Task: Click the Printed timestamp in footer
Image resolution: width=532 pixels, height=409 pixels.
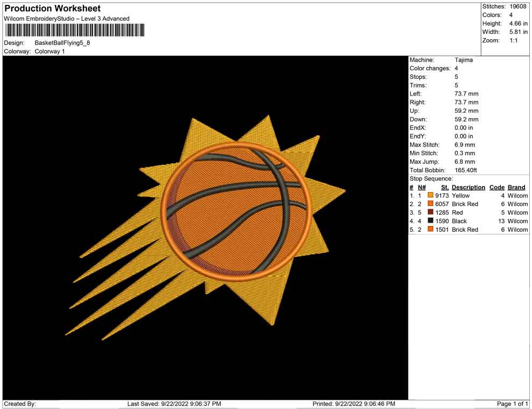Action: tap(354, 404)
